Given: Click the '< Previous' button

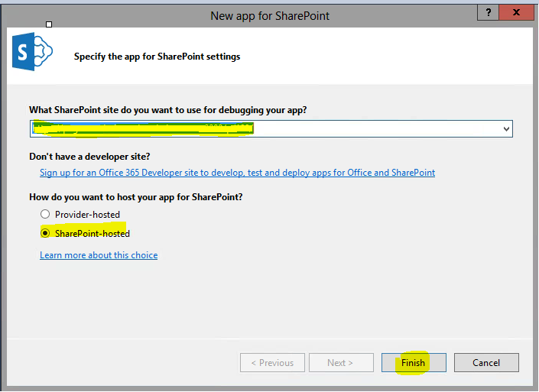Looking at the screenshot, I should click(x=272, y=362).
